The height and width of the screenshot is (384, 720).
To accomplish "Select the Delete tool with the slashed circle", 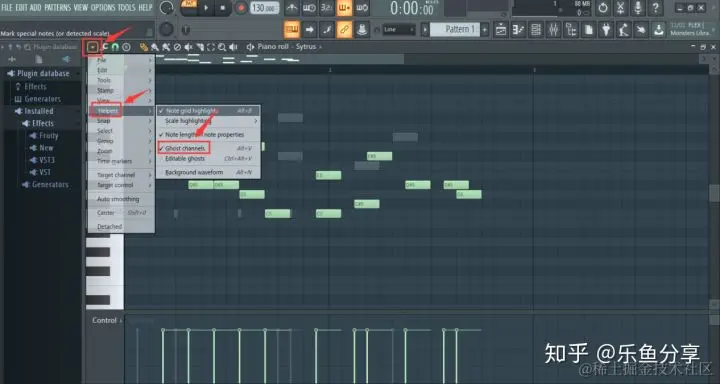I will [177, 47].
